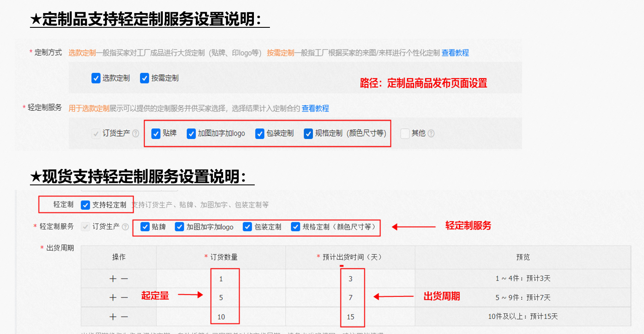Open the 查看教程 link beside 定制方式
Image resolution: width=644 pixels, height=334 pixels.
(x=455, y=53)
